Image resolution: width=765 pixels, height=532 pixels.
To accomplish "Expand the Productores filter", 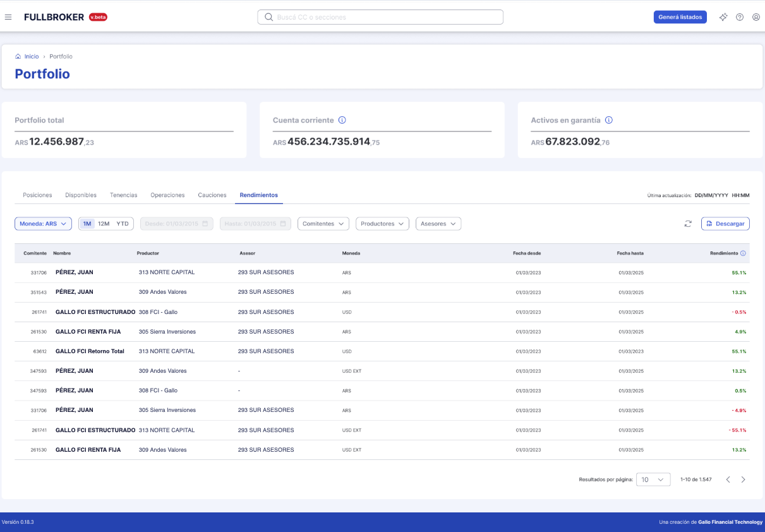I will coord(382,224).
